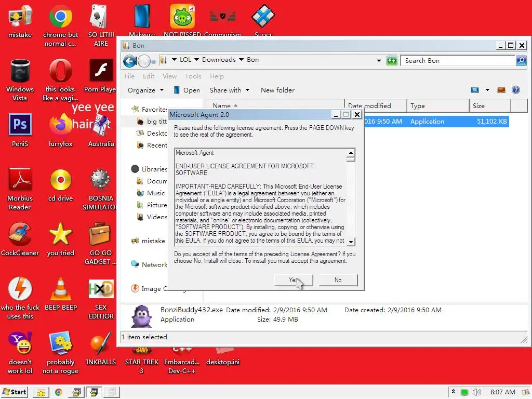532x399 pixels.
Task: Open the furryfox Firefox desktop icon
Action: pos(60,130)
